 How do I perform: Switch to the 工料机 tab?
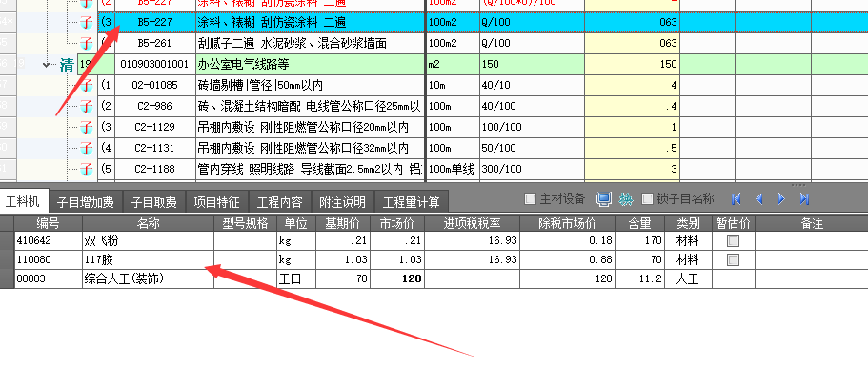(x=23, y=201)
